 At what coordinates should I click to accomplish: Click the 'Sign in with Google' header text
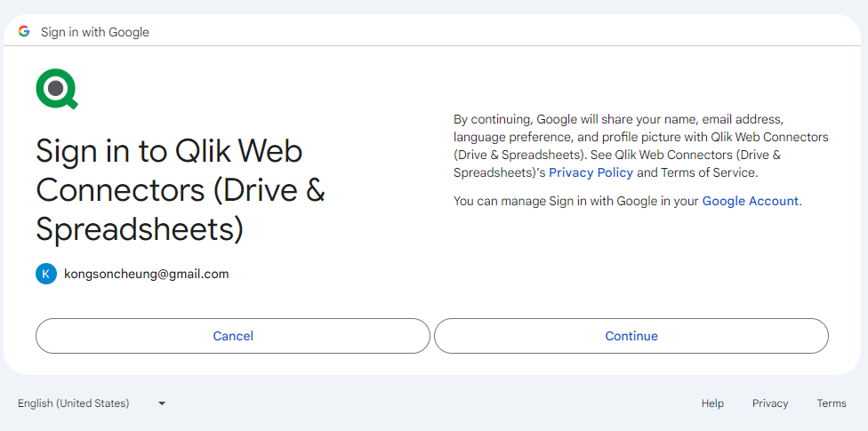point(95,32)
